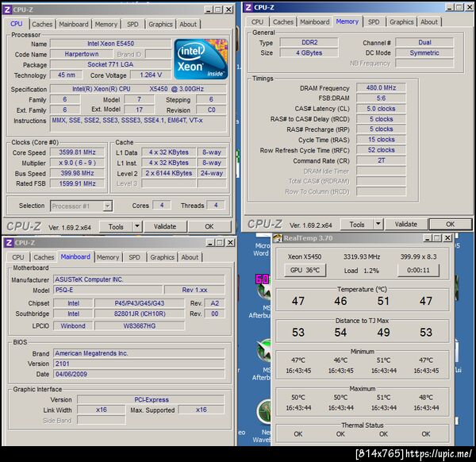The width and height of the screenshot is (476, 462).
Task: Open SPD tab in top-left CPU-Z window
Action: click(x=132, y=24)
